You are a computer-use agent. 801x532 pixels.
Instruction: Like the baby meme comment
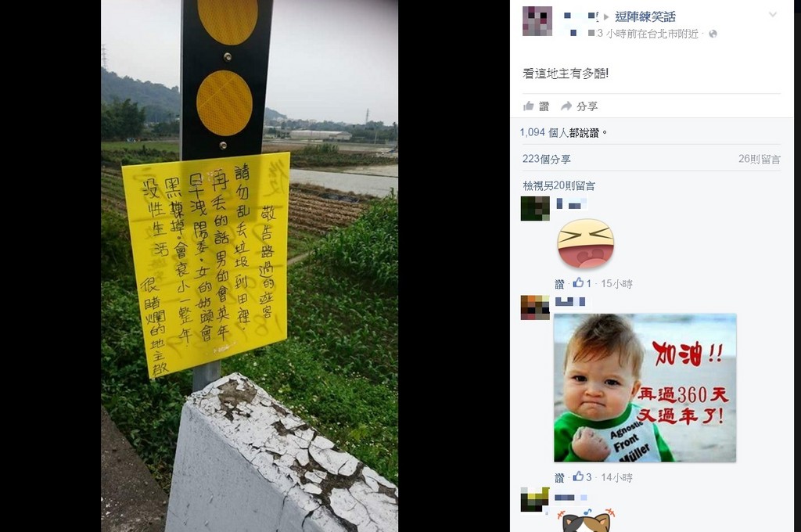click(559, 477)
